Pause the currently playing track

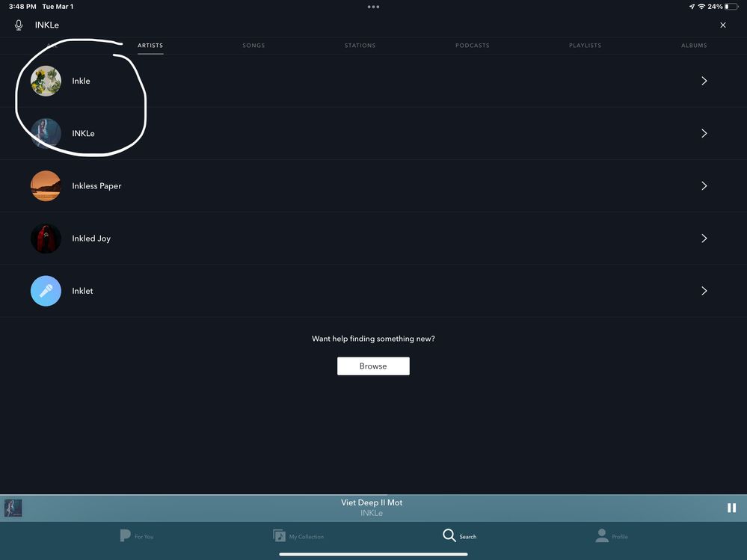[x=731, y=508]
